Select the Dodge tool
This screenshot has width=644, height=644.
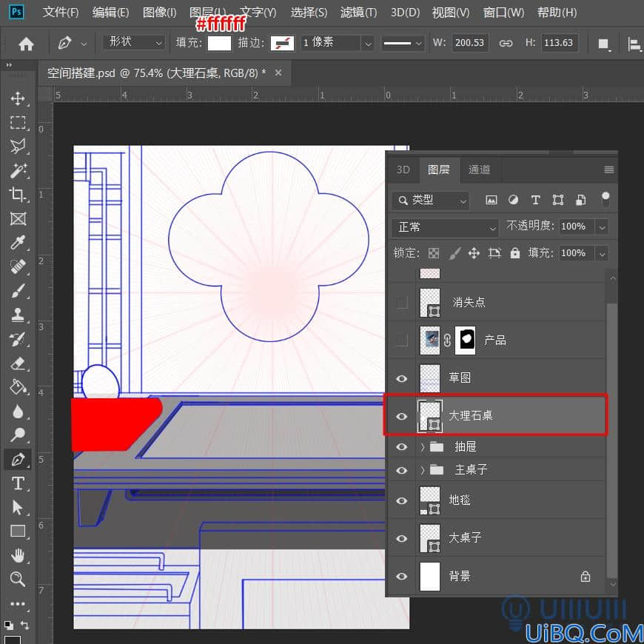(x=18, y=435)
